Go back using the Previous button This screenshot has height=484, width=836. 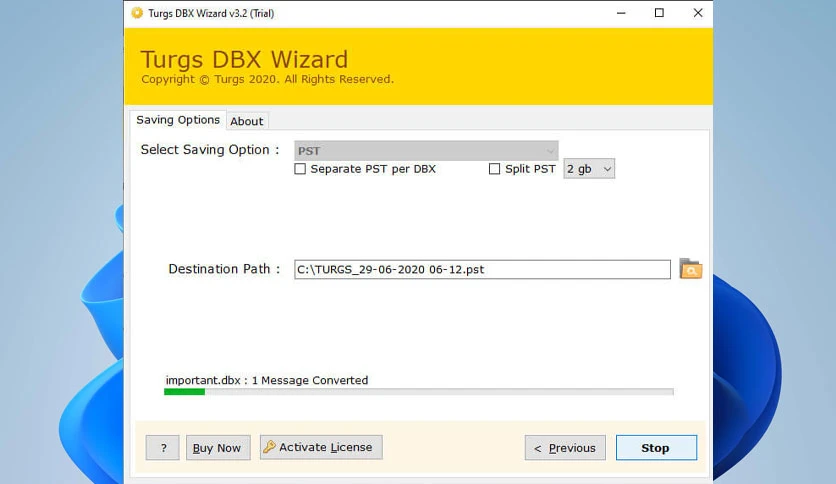565,448
